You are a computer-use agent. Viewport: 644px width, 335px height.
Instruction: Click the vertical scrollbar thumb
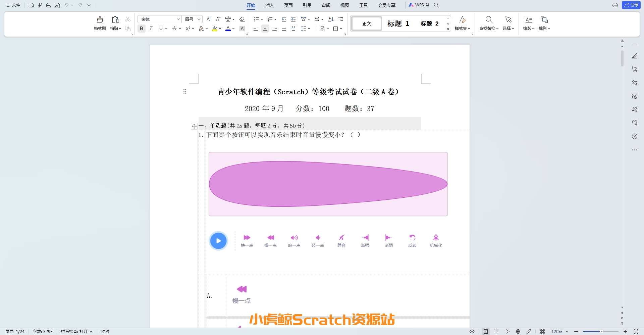(x=622, y=58)
